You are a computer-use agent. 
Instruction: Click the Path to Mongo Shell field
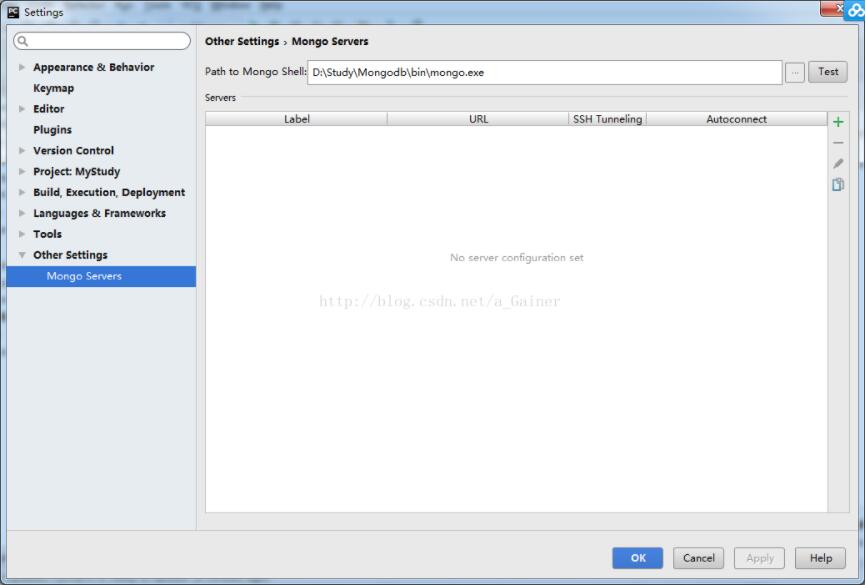(545, 72)
